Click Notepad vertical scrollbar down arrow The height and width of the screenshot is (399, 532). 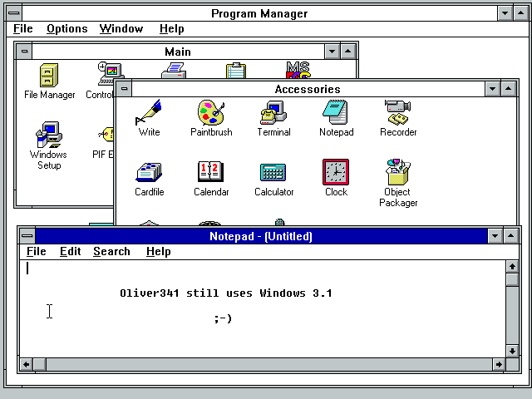[512, 351]
